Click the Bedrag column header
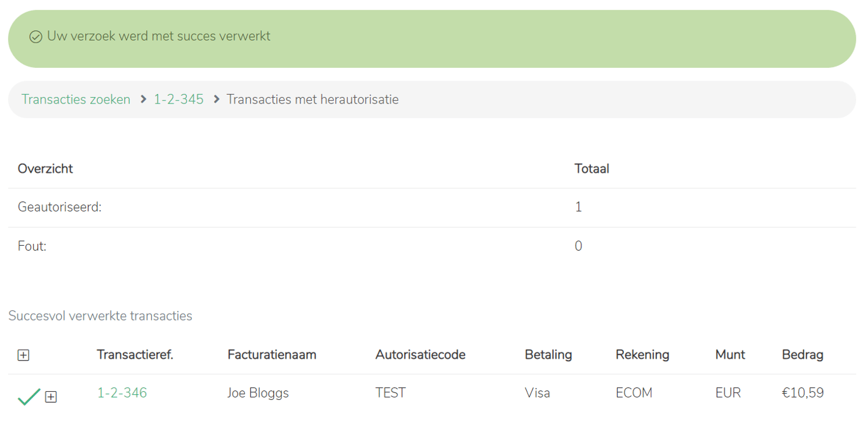 coord(802,355)
